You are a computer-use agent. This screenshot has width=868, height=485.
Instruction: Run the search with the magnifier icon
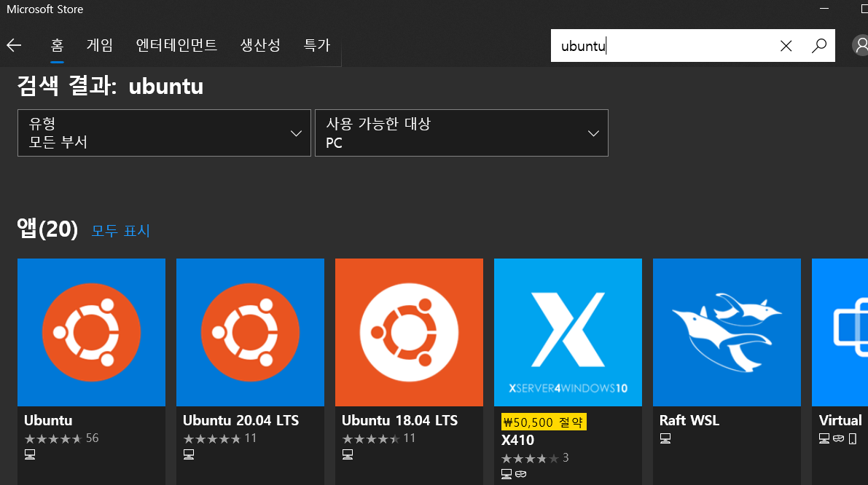pos(818,45)
